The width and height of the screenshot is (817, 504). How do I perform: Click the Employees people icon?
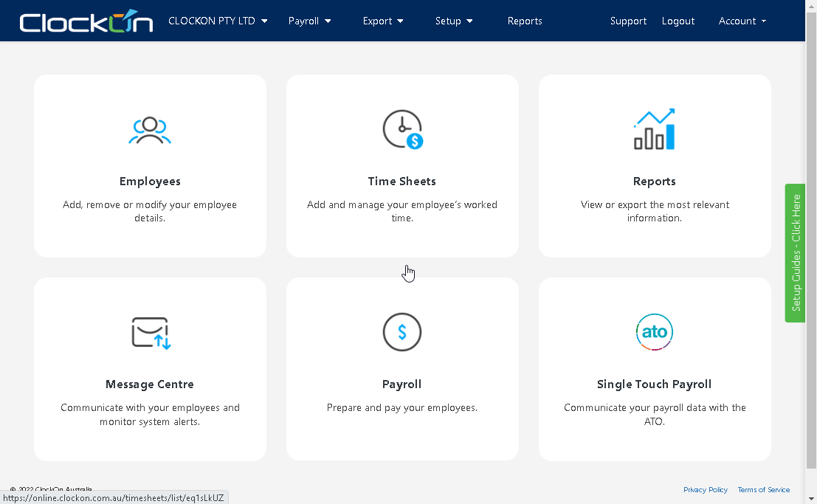coord(150,130)
